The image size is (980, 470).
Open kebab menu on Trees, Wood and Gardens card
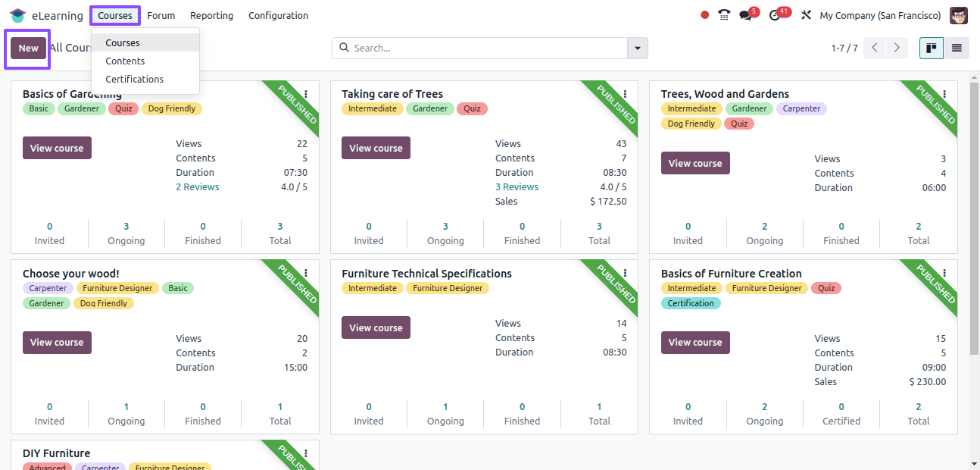(x=944, y=94)
